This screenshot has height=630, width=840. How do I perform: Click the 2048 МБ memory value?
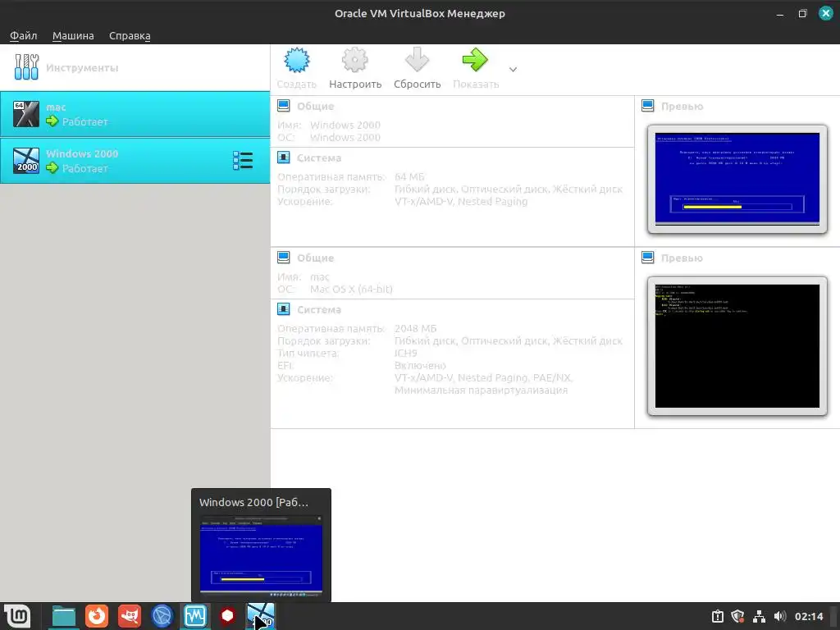[415, 328]
